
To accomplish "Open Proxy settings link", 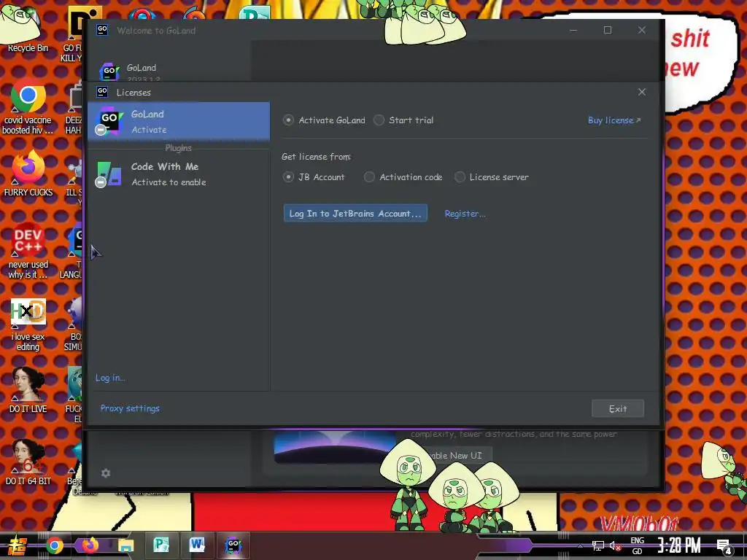I will [x=130, y=408].
